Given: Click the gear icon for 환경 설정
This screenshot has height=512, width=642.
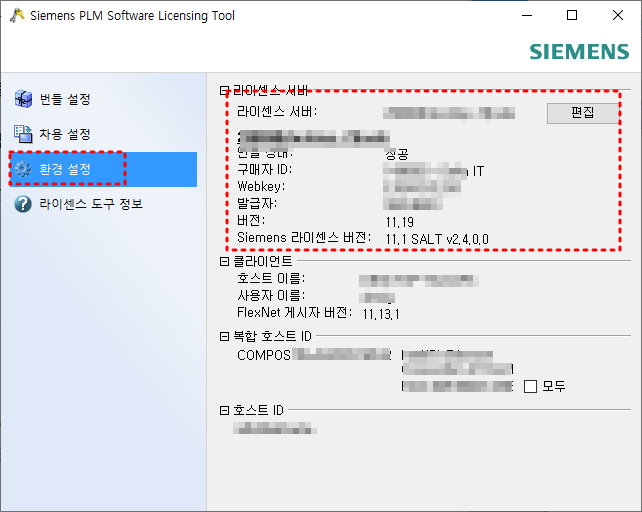Looking at the screenshot, I should coord(23,169).
